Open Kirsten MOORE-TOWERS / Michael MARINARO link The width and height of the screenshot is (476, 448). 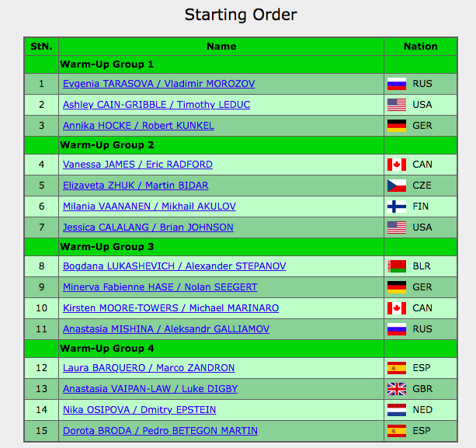click(x=171, y=308)
